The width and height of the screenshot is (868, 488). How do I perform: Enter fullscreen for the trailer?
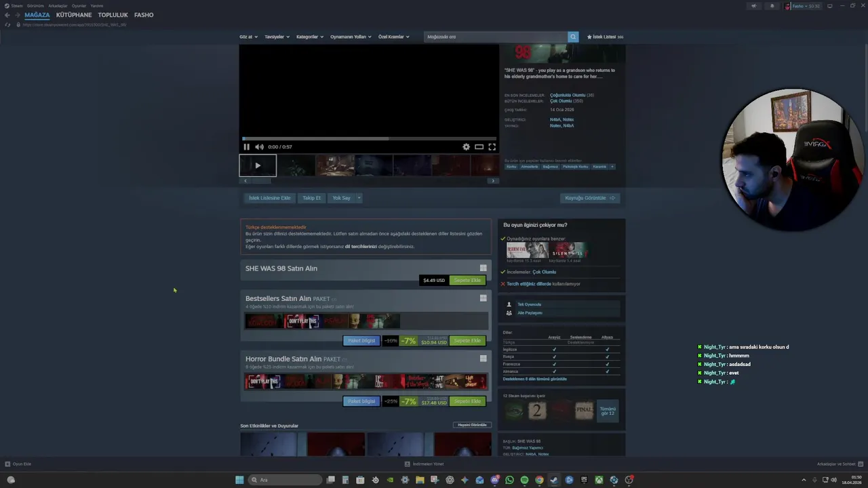[492, 146]
